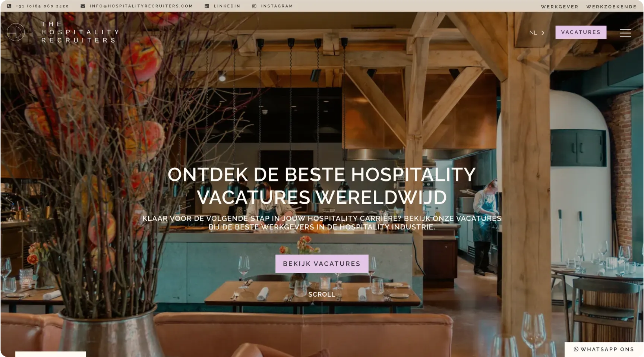Click the Instagram camera icon
644x357 pixels.
click(254, 6)
